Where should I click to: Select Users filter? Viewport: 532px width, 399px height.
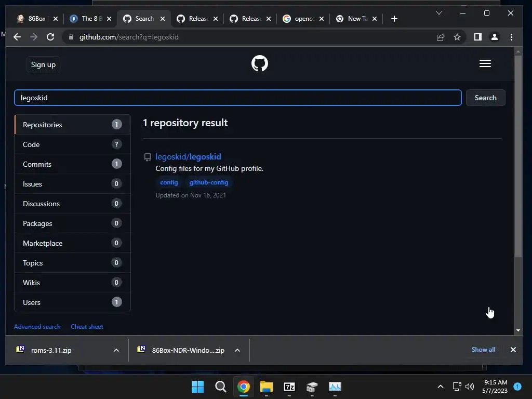[72, 302]
